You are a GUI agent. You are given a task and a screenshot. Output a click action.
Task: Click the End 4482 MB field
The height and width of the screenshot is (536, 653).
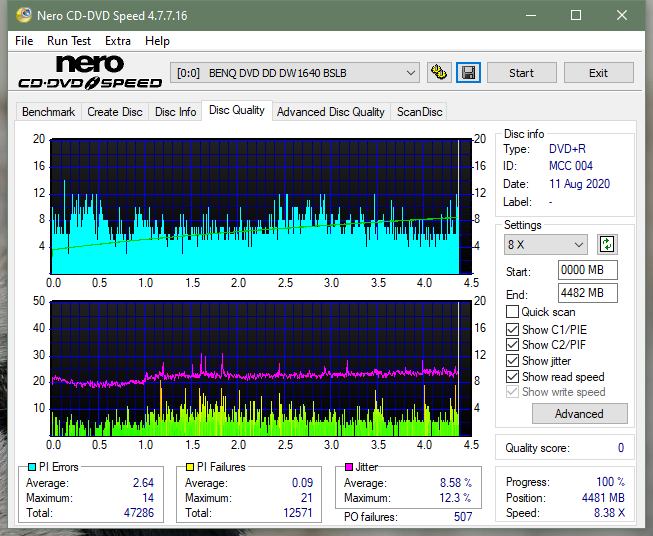coord(587,293)
